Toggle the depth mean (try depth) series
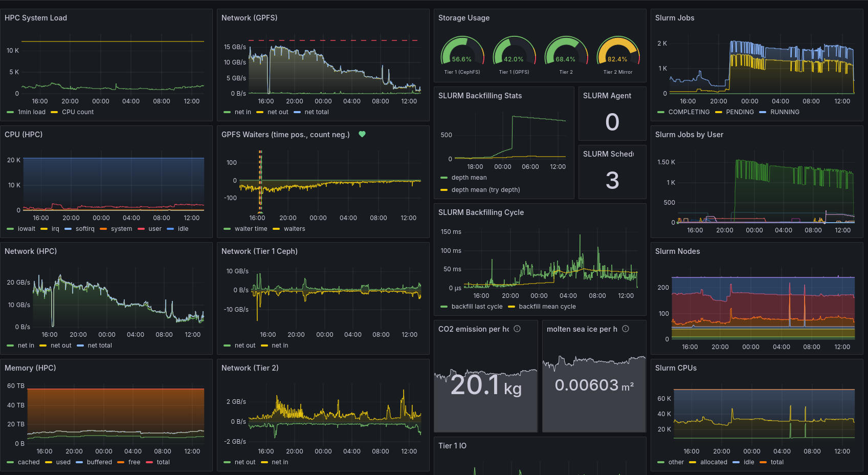This screenshot has width=868, height=475. (485, 190)
